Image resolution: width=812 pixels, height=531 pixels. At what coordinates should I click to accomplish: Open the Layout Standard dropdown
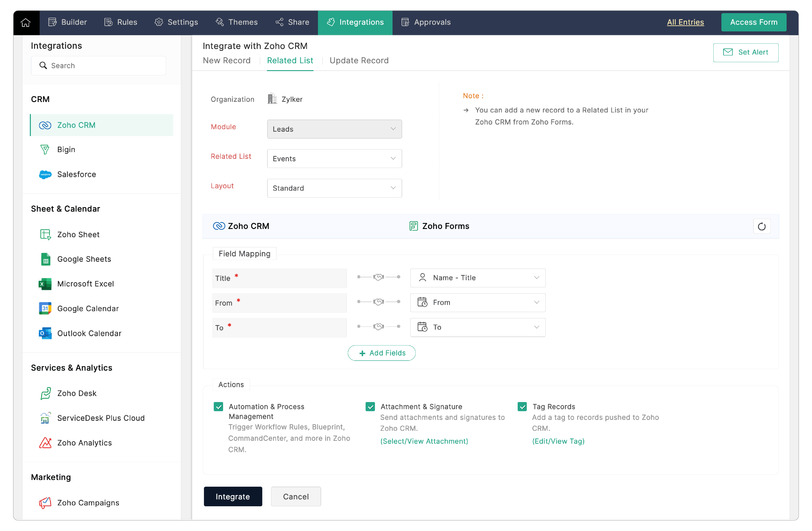pos(334,188)
